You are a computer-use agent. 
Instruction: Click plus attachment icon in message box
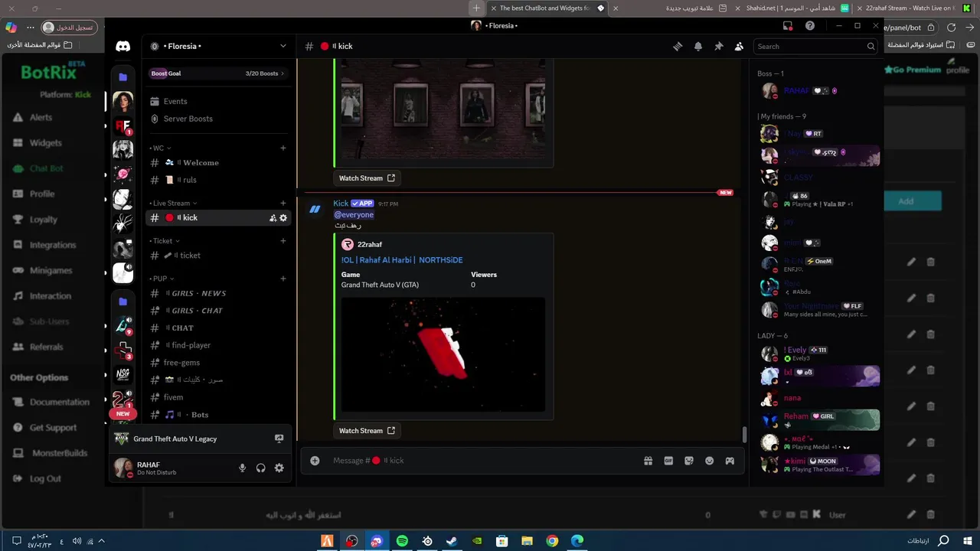(315, 461)
